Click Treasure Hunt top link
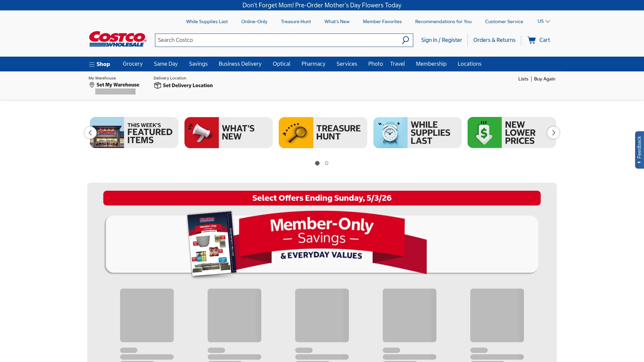 (296, 21)
